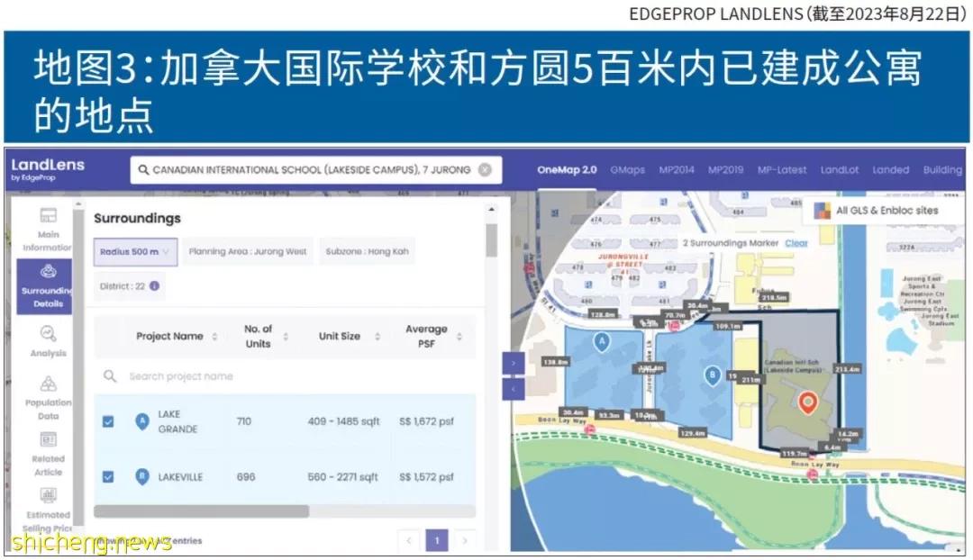This screenshot has width=973, height=560.
Task: Click the 409 - 1485 sqft value
Action: 343,421
